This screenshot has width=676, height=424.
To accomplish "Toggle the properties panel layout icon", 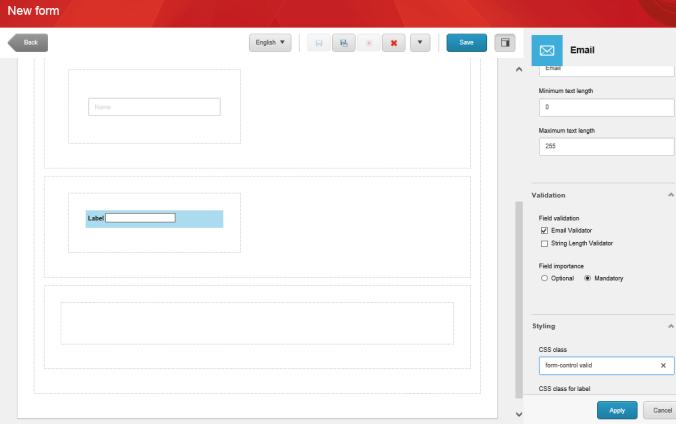I will (x=506, y=43).
